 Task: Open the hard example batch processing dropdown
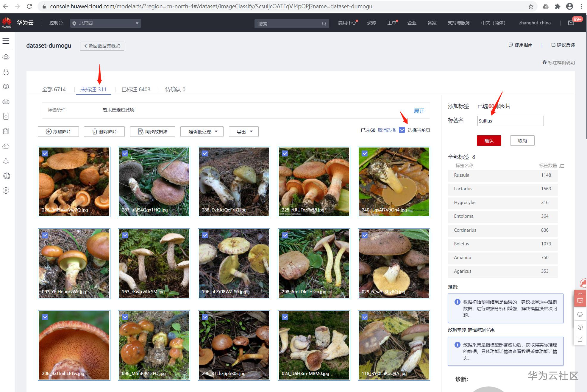point(202,132)
